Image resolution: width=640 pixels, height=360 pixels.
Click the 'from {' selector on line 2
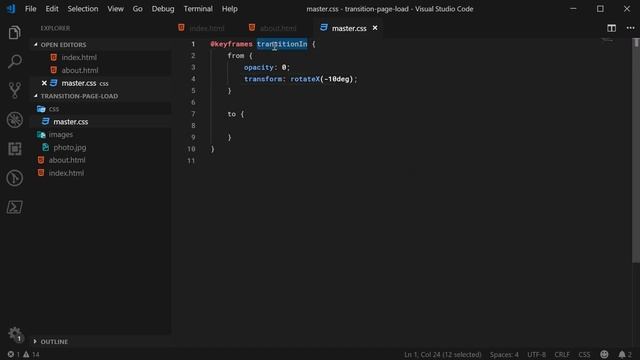[x=240, y=56]
